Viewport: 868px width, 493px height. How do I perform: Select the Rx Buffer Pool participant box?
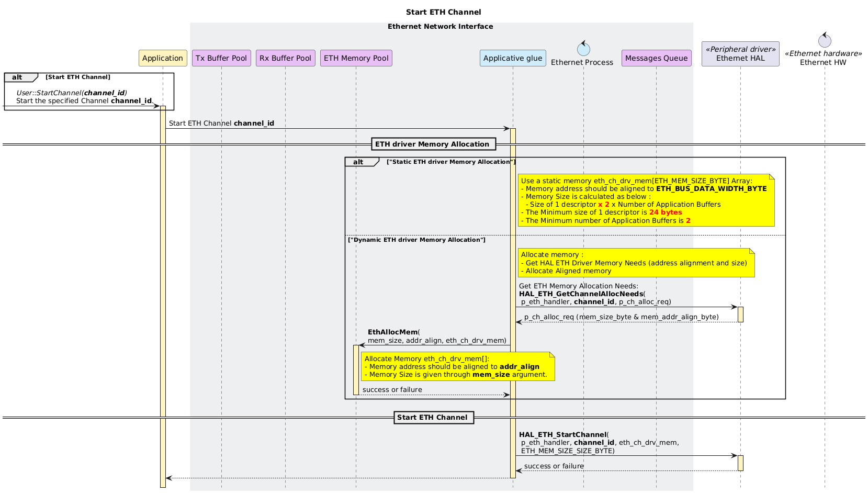(285, 58)
